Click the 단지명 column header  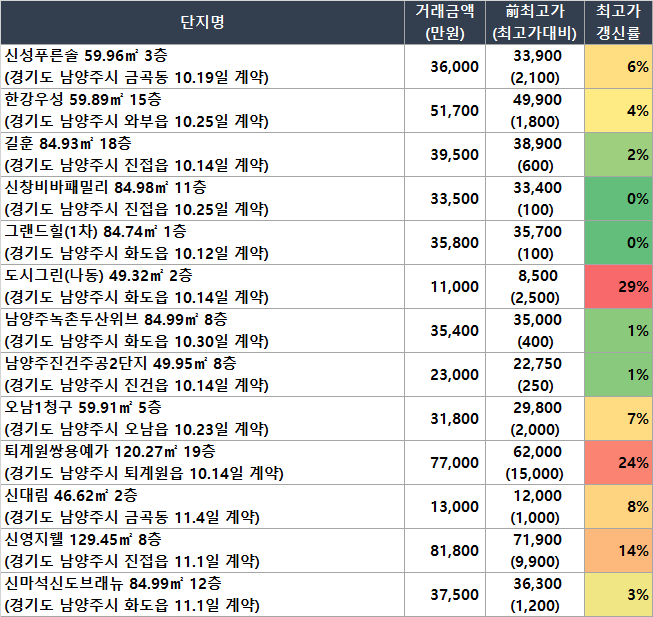pyautogui.click(x=202, y=22)
